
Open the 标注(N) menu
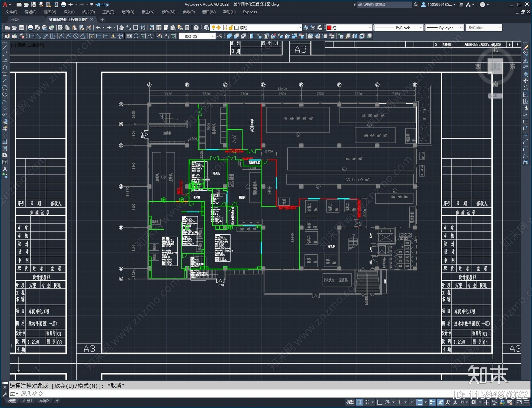pyautogui.click(x=148, y=12)
